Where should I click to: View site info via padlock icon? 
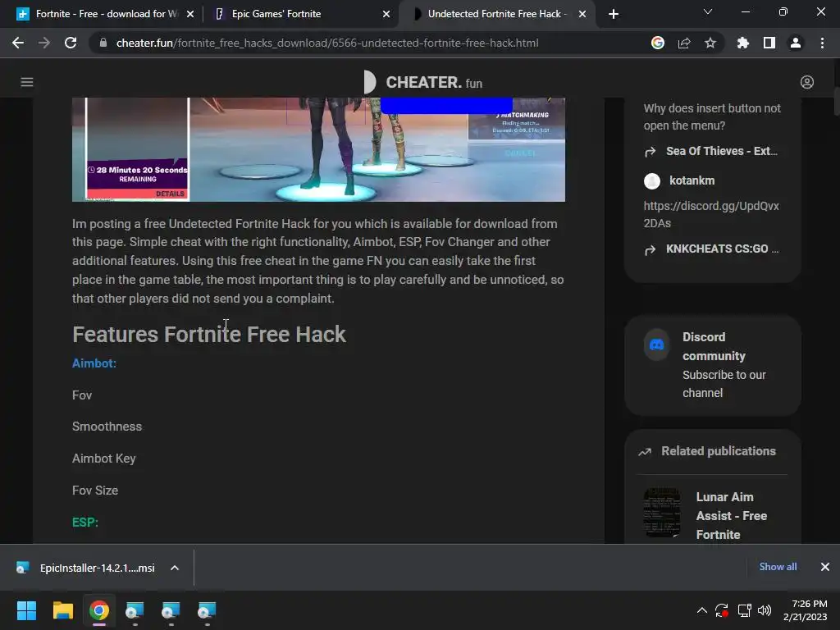click(103, 43)
